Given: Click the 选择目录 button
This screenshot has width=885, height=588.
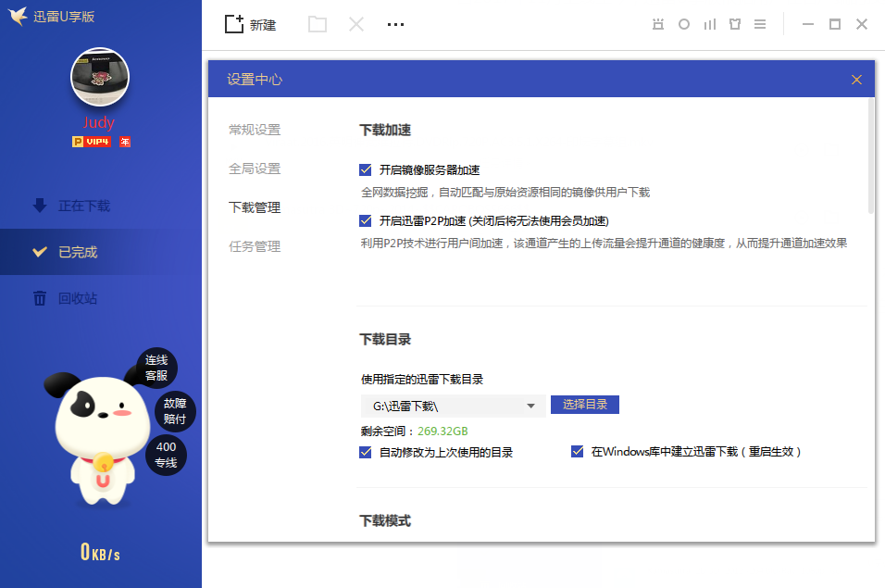Looking at the screenshot, I should [x=585, y=405].
